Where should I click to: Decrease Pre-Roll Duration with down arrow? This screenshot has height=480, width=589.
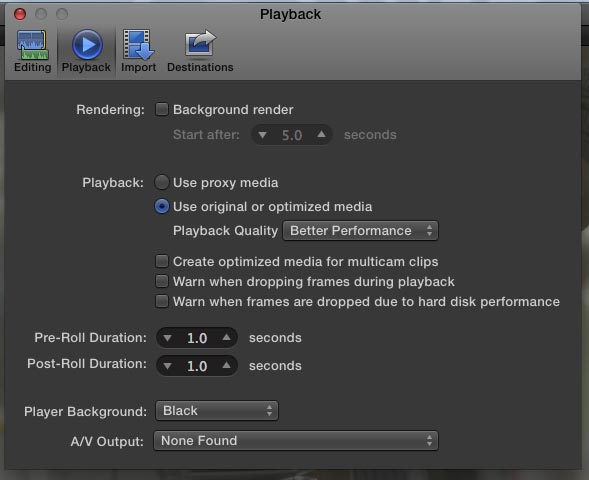coord(168,338)
